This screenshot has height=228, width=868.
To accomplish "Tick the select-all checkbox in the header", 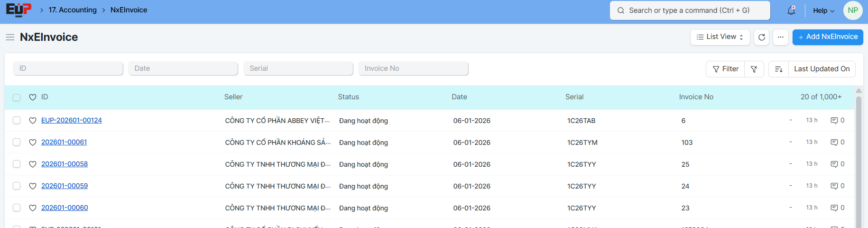I will coord(17,97).
